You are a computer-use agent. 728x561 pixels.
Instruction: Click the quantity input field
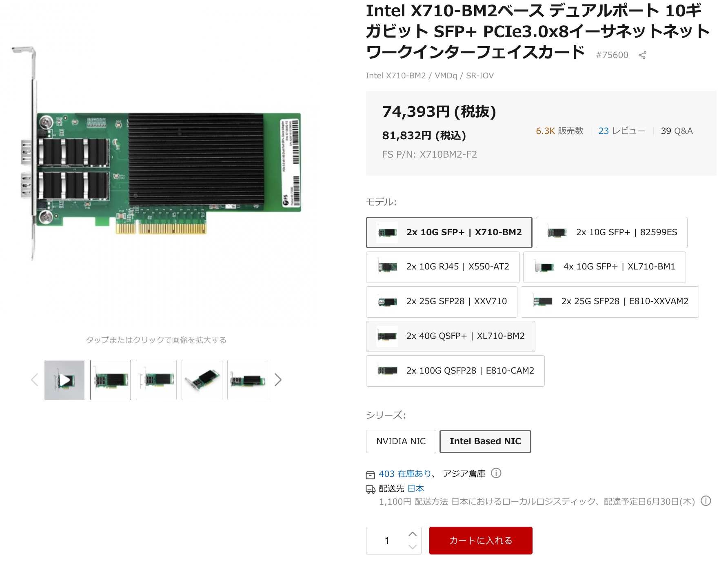387,541
